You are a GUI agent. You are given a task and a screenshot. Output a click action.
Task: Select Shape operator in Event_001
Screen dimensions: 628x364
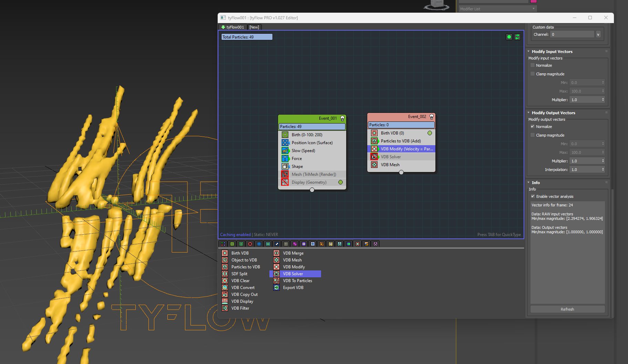pos(312,167)
